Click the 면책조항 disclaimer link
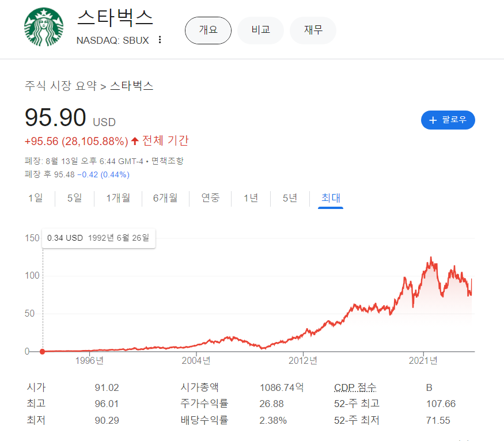504x441 pixels. click(x=167, y=161)
